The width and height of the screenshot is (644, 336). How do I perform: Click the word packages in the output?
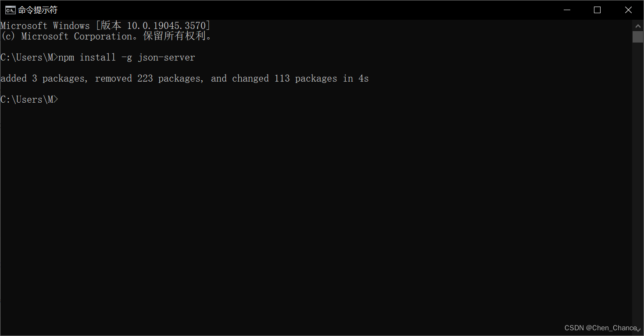(63, 78)
